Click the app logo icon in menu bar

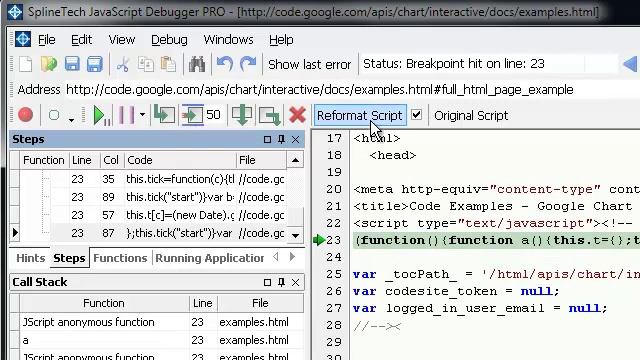tap(23, 39)
